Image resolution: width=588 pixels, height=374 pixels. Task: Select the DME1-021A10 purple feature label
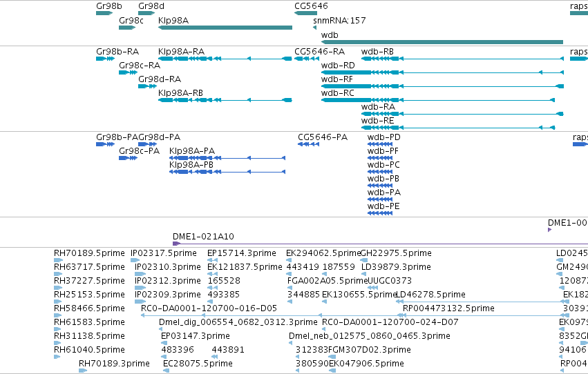click(203, 237)
